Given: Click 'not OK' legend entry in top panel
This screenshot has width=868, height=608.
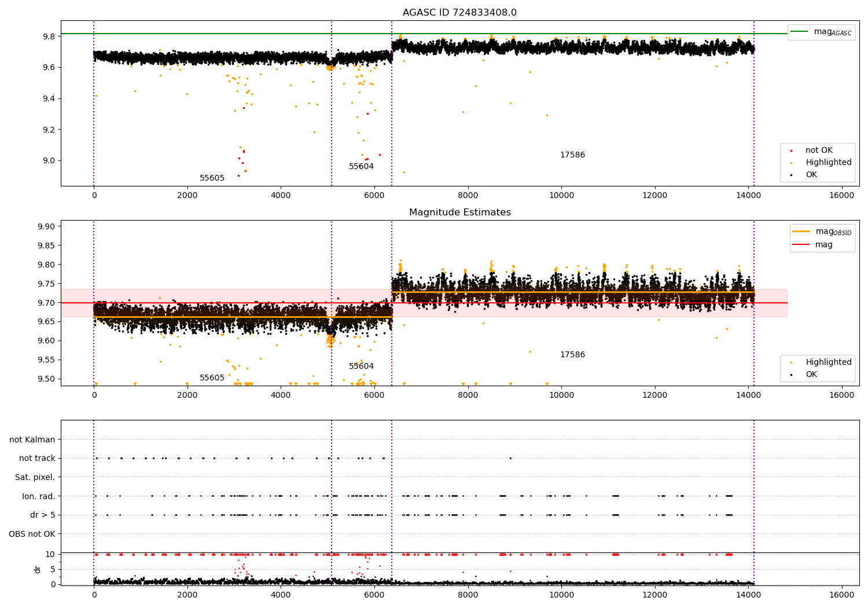Looking at the screenshot, I should click(819, 151).
